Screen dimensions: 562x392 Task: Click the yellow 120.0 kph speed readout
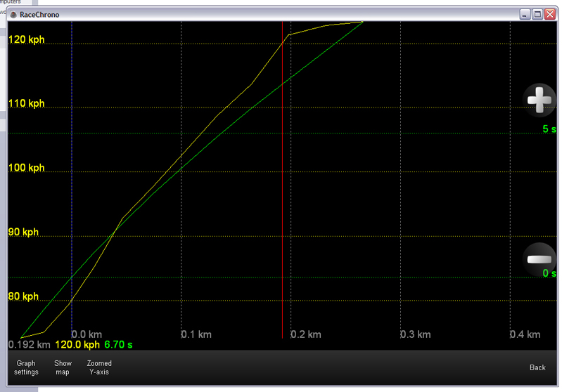click(x=77, y=345)
